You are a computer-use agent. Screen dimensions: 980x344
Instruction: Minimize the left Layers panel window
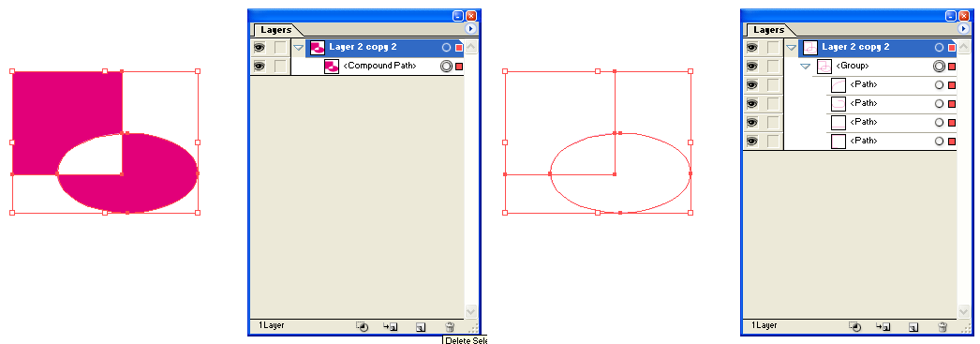click(458, 16)
